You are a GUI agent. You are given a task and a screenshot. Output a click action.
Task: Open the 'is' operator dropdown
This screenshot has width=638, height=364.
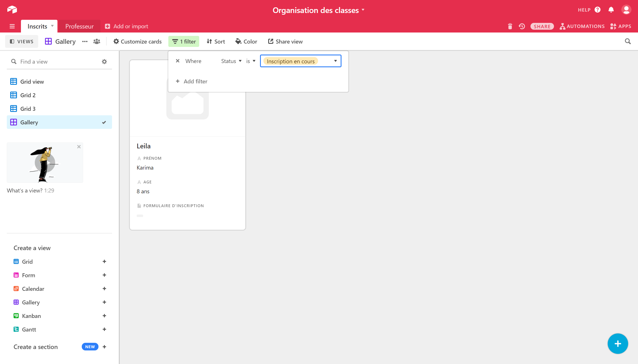pyautogui.click(x=251, y=61)
